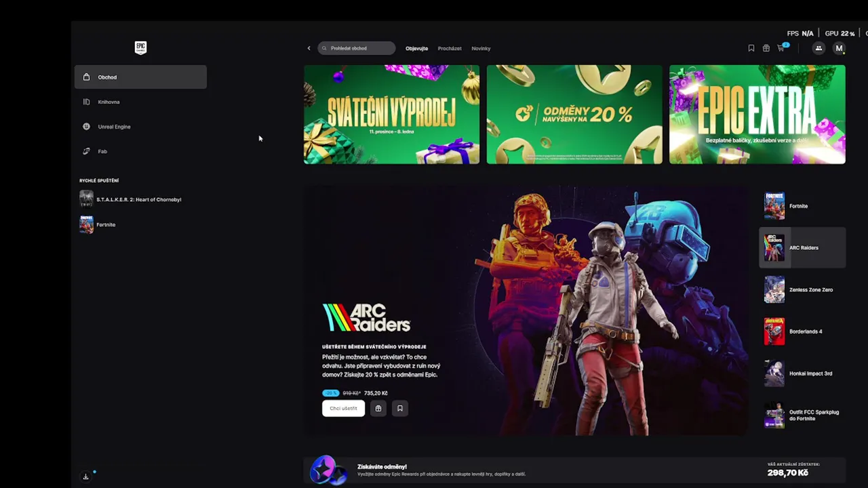Go back using the arrow button
Image resolution: width=868 pixels, height=488 pixels.
[x=309, y=48]
